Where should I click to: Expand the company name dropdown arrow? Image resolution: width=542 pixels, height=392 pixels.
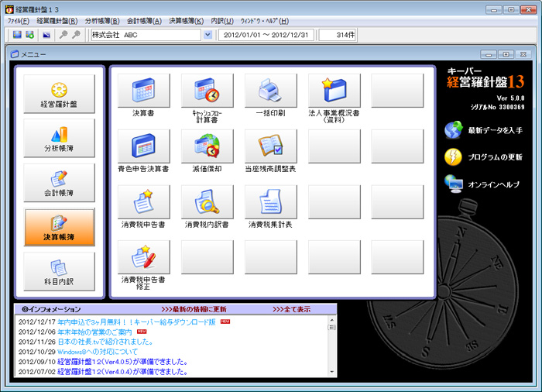(x=208, y=35)
